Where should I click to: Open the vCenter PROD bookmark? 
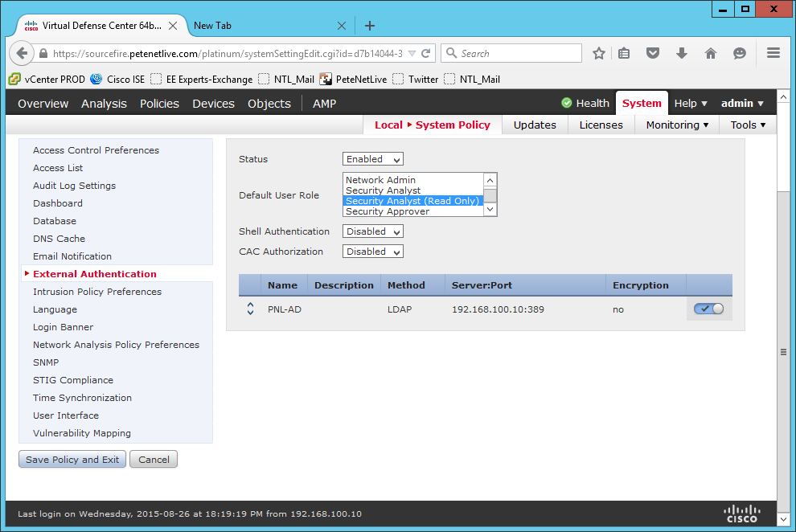click(47, 79)
